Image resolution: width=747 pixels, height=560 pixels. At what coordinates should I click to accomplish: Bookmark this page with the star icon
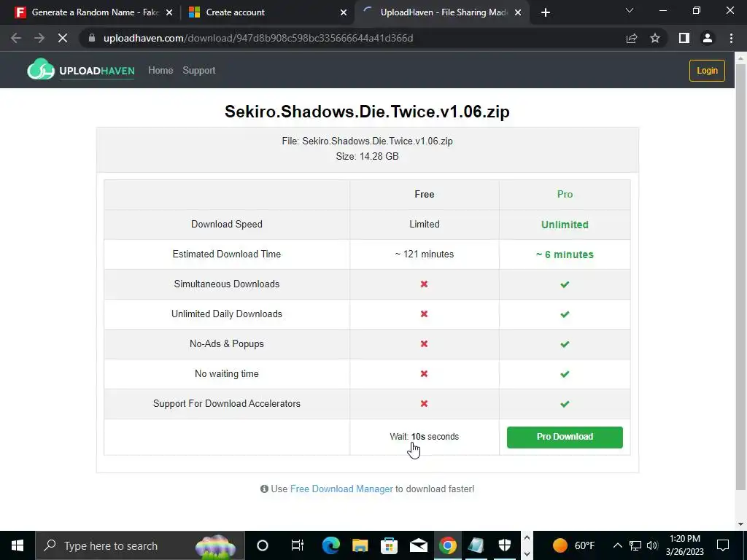[x=655, y=38]
